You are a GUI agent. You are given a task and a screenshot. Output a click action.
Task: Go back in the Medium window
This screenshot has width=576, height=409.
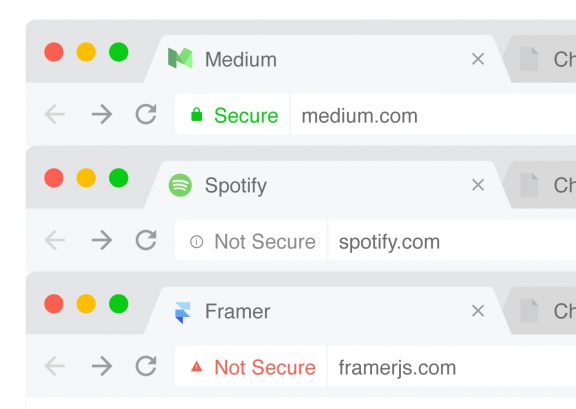click(x=55, y=114)
